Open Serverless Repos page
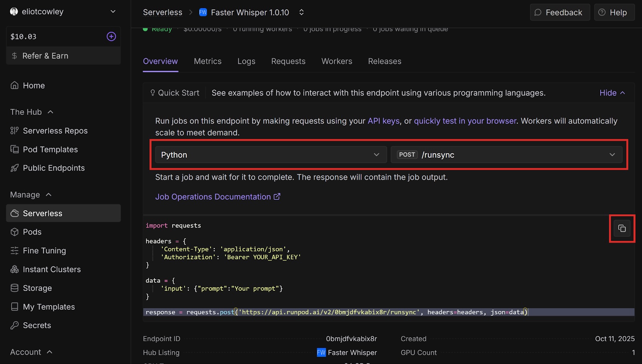 click(63, 130)
